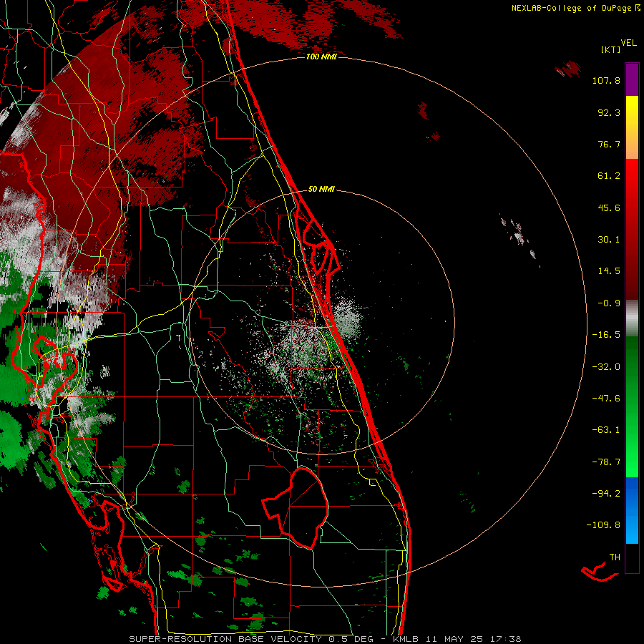644x644 pixels.
Task: Select the -78.7 scale value
Action: pyautogui.click(x=606, y=462)
